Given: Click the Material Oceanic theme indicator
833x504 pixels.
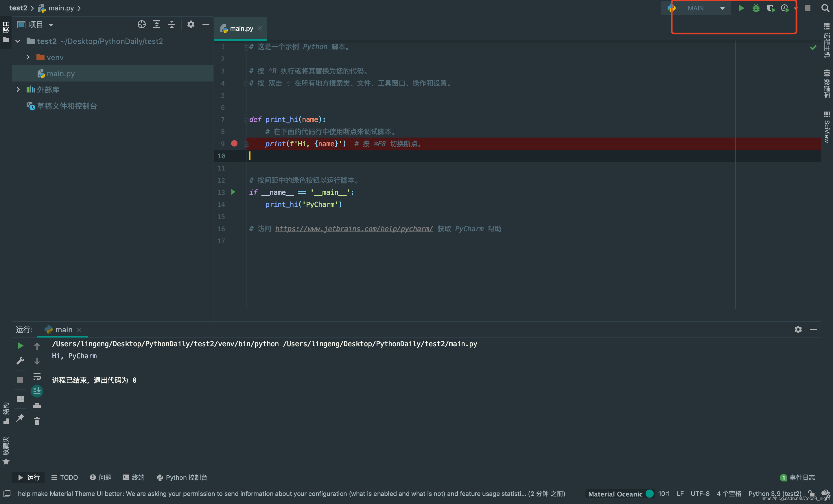Looking at the screenshot, I should [620, 494].
